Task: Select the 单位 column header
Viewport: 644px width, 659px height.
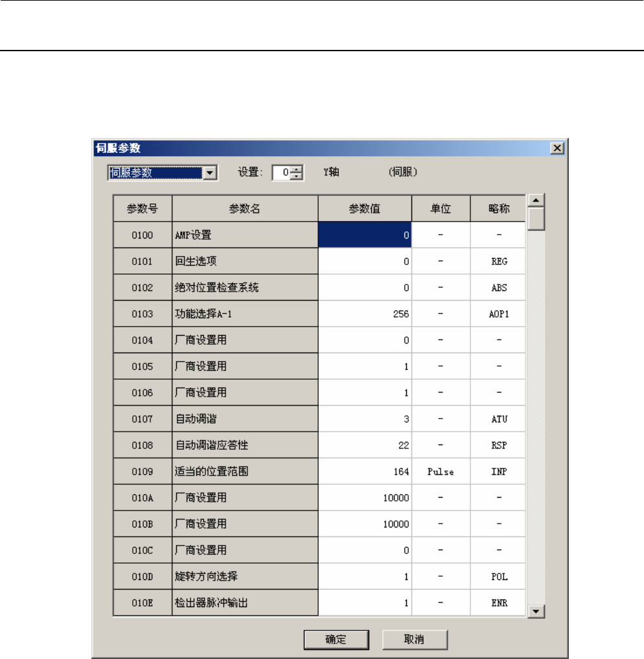Action: 441,209
